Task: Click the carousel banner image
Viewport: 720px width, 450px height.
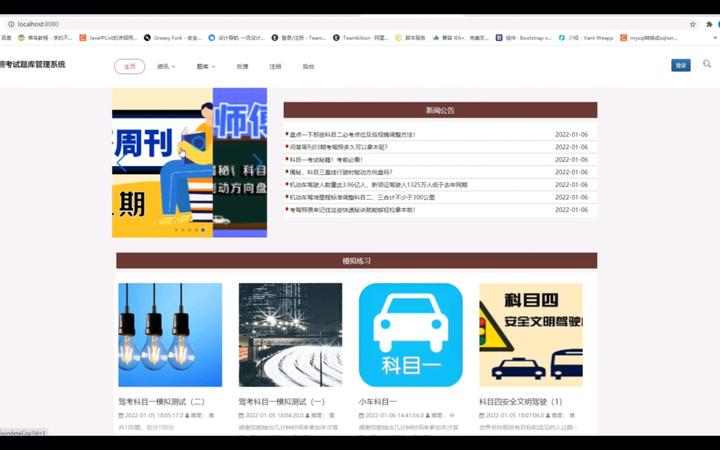Action: coord(189,163)
